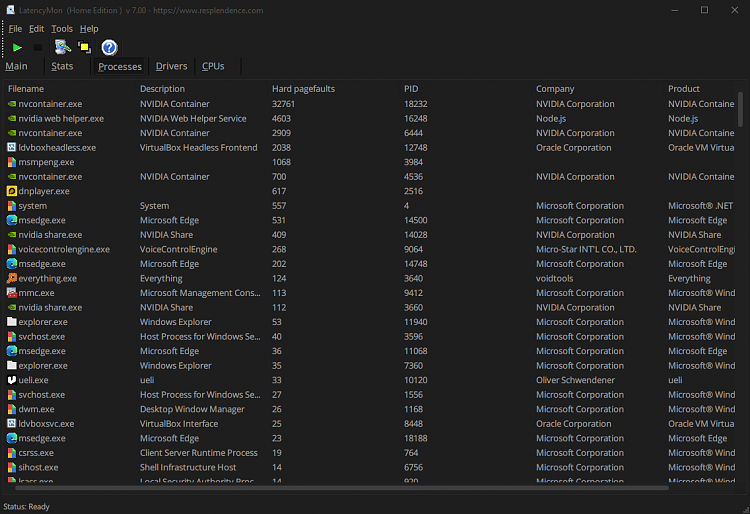
Task: Click the msmpeng.exe process icon
Action: point(11,162)
